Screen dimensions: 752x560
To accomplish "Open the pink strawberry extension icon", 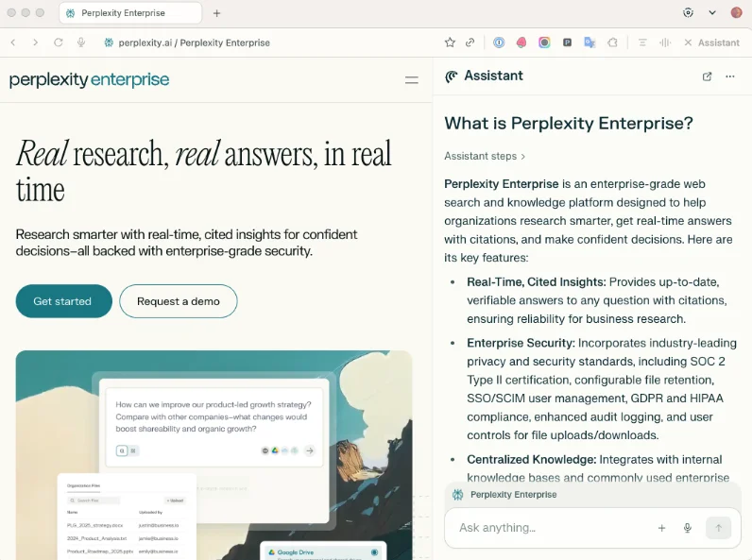I will pos(521,42).
